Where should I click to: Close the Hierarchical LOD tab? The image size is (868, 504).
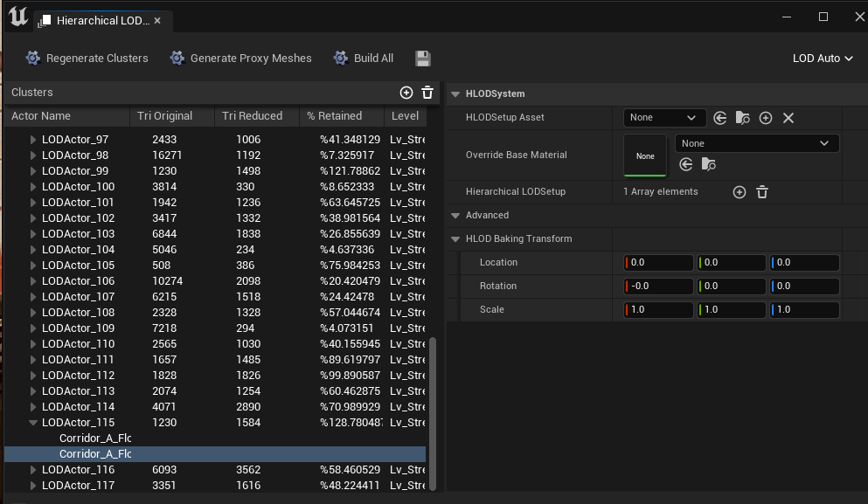point(157,20)
